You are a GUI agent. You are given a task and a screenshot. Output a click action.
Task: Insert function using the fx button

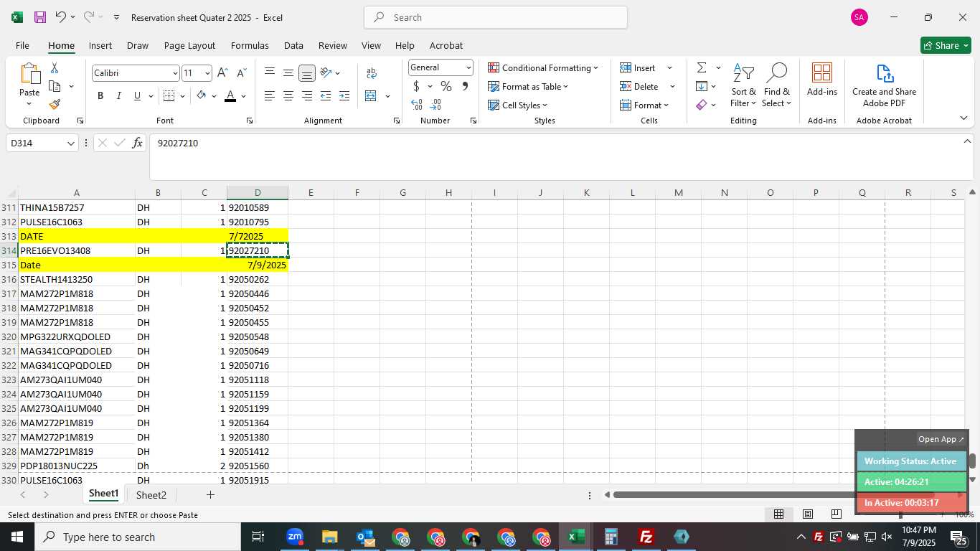138,143
